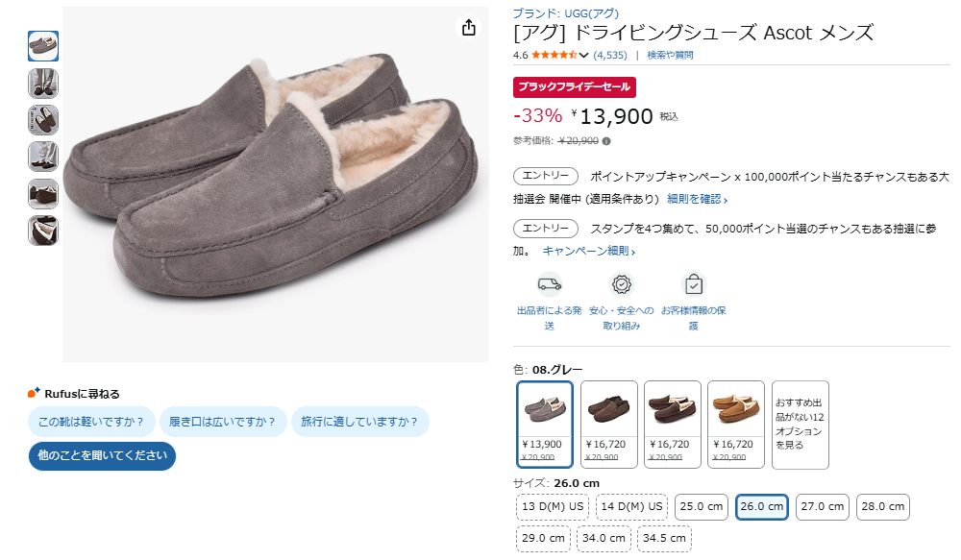Image resolution: width=961 pixels, height=560 pixels.
Task: Click the orange Rufus sparkle icon
Action: (35, 393)
